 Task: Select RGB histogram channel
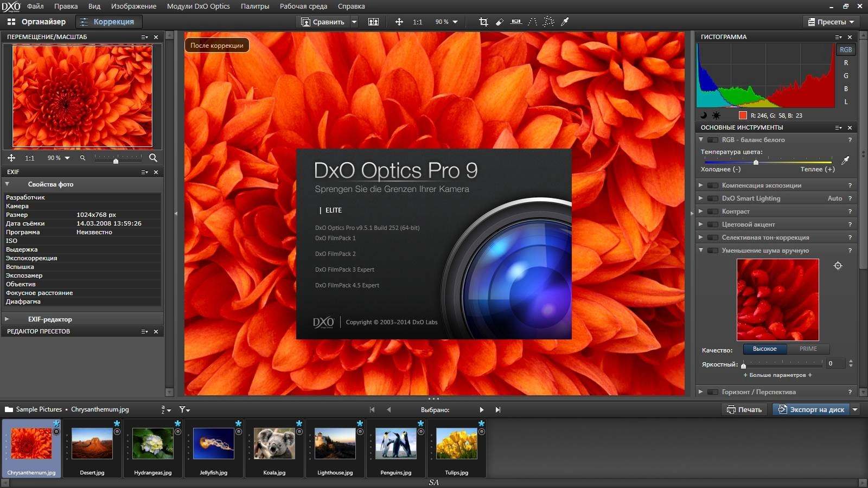pos(846,49)
